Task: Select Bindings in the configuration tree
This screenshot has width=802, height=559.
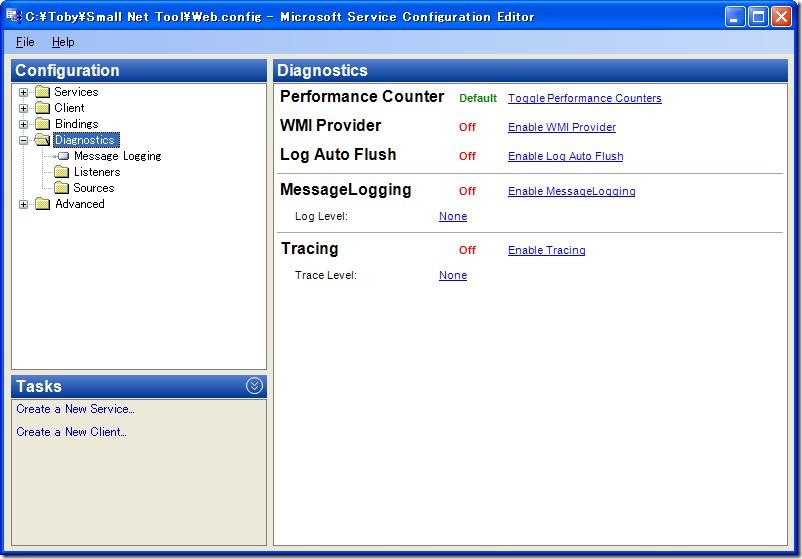Action: pos(77,124)
